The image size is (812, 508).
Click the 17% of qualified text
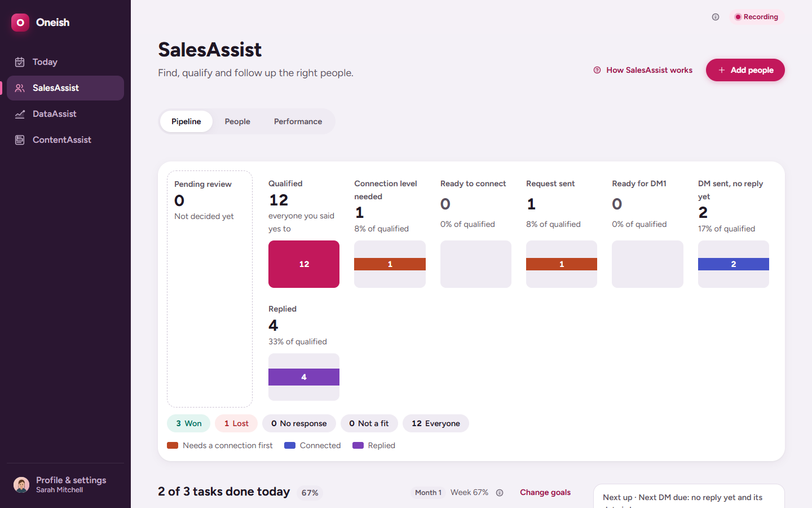[x=726, y=229]
